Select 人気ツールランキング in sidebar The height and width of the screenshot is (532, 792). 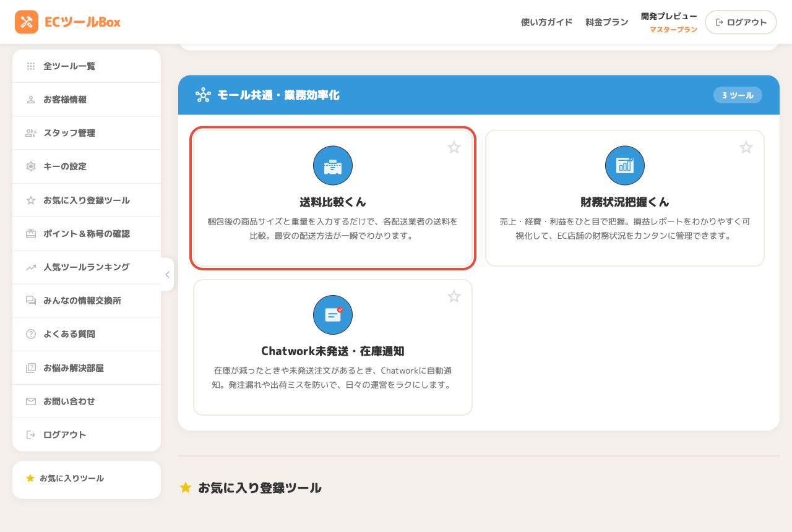87,267
